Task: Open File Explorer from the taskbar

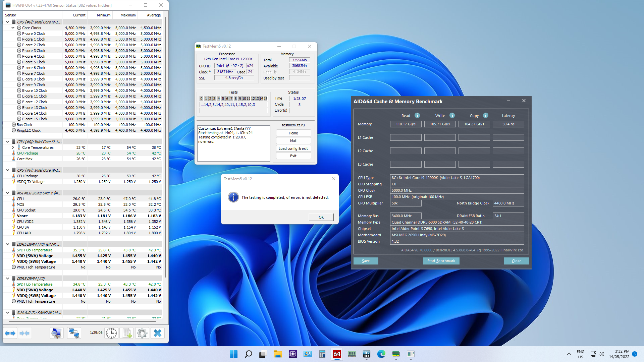Action: [278, 354]
